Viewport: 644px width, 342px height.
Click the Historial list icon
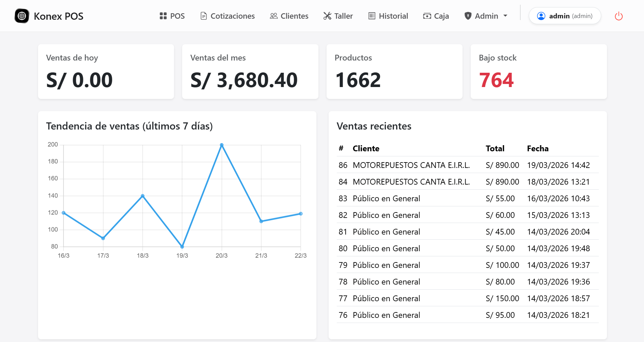click(x=372, y=15)
